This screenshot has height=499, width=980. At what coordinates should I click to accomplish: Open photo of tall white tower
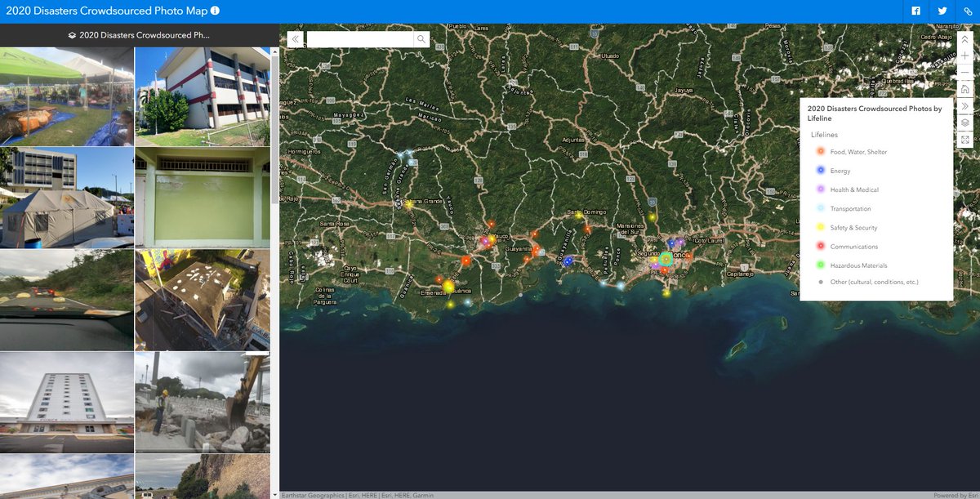pos(67,402)
